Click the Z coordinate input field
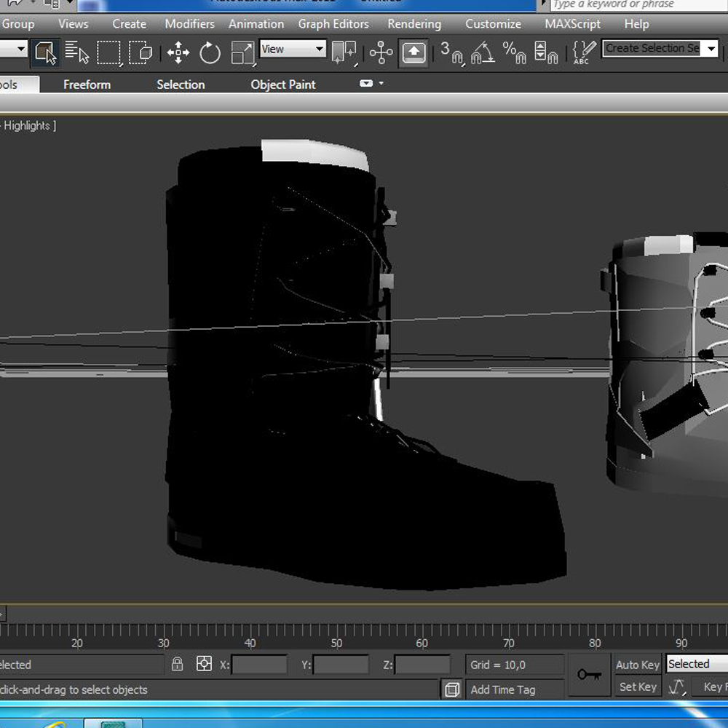 tap(422, 665)
